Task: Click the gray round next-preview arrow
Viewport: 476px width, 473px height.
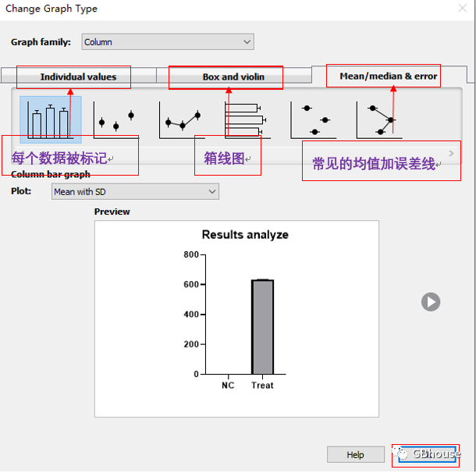Action: coord(431,302)
